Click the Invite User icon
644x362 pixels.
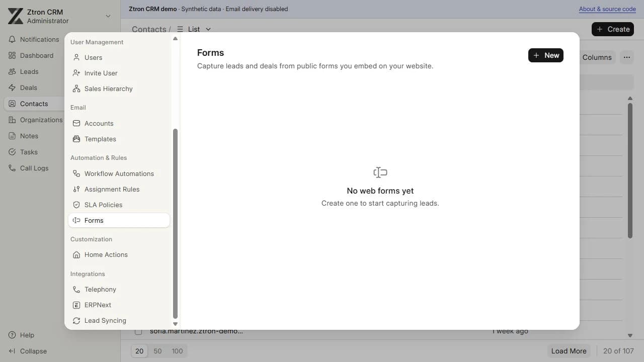(x=76, y=73)
